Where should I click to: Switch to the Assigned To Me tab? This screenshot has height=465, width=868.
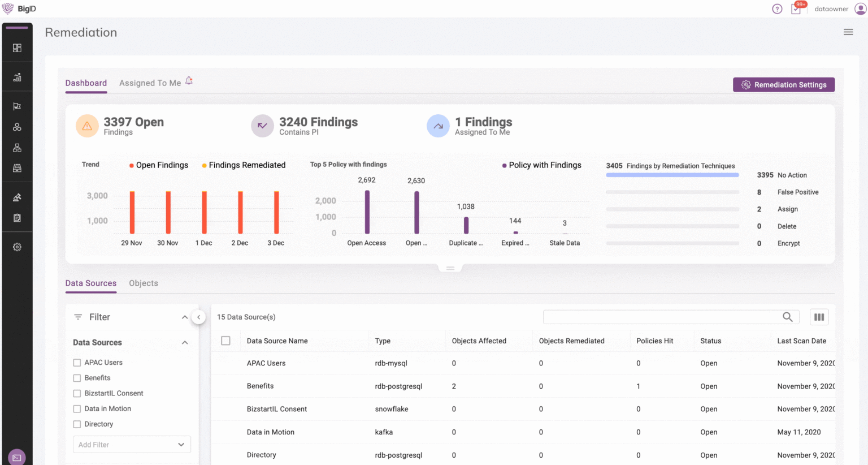pos(150,83)
